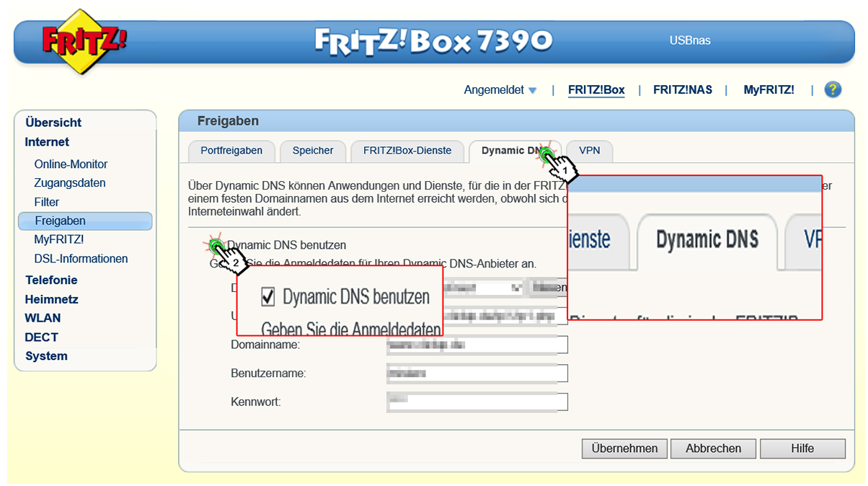
Task: Open the FRITZ!NAS link
Action: pyautogui.click(x=683, y=90)
